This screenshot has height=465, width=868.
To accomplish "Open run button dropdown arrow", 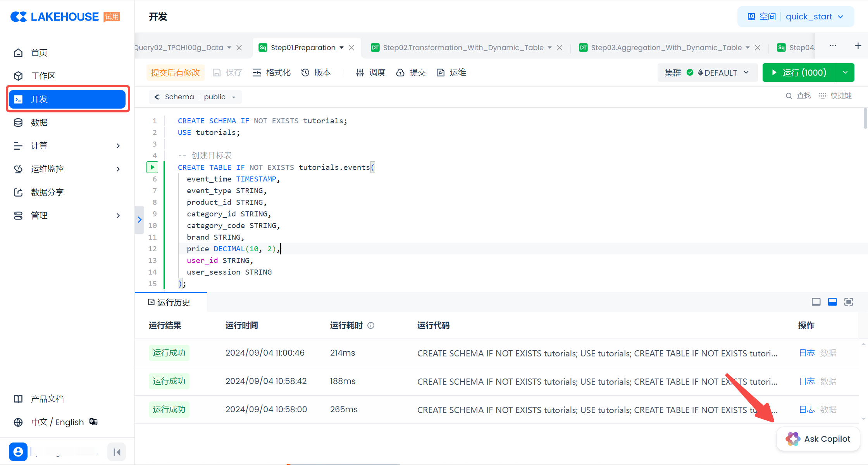I will click(845, 73).
